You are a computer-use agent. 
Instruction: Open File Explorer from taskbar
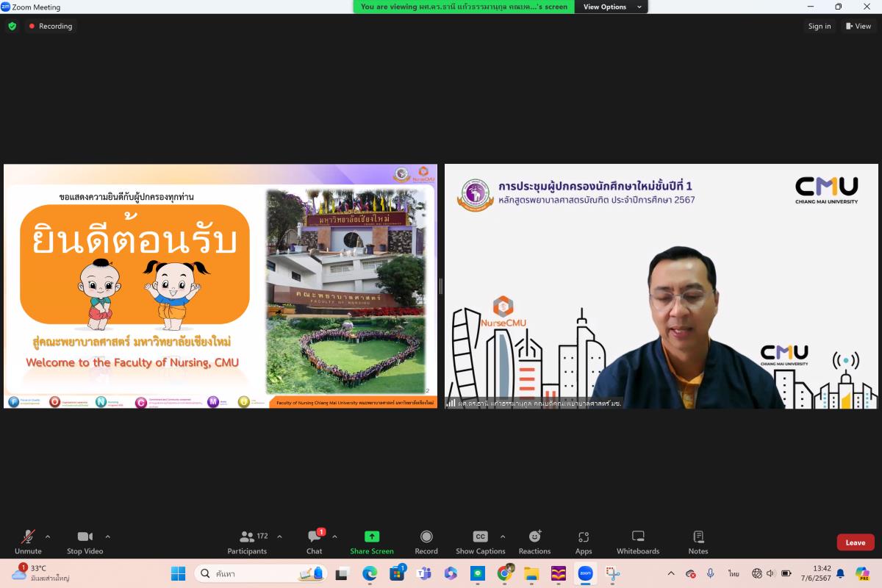(x=531, y=573)
